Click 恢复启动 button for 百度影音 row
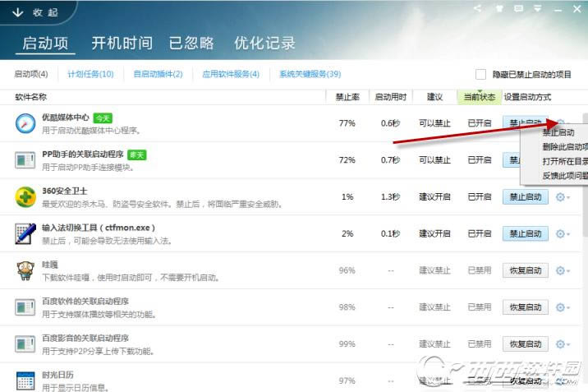Image resolution: width=588 pixels, height=392 pixels. coord(526,344)
